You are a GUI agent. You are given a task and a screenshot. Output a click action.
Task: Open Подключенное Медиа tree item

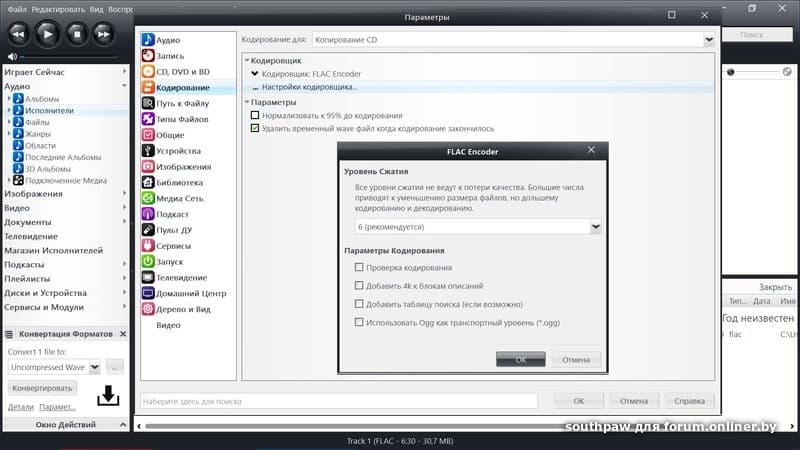tap(66, 181)
